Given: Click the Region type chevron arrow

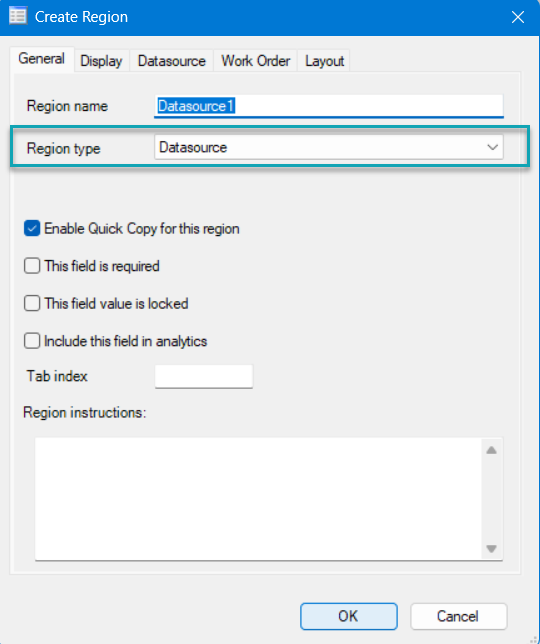Looking at the screenshot, I should tap(492, 147).
